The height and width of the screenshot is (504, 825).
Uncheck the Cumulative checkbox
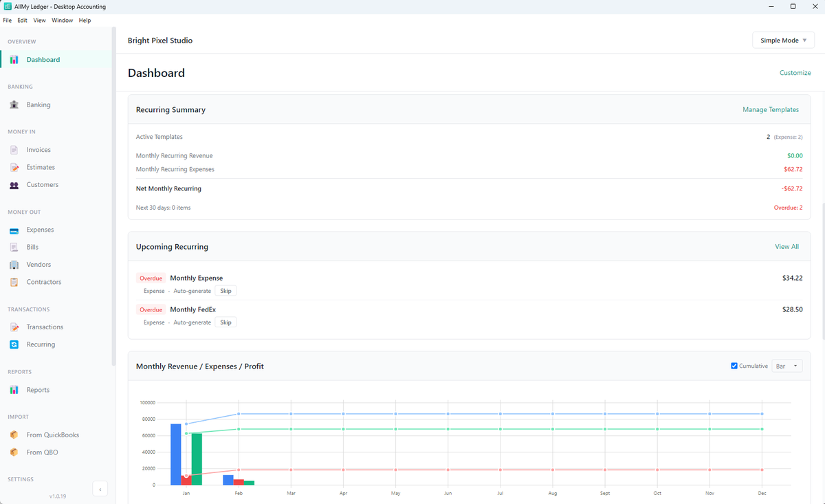tap(734, 366)
